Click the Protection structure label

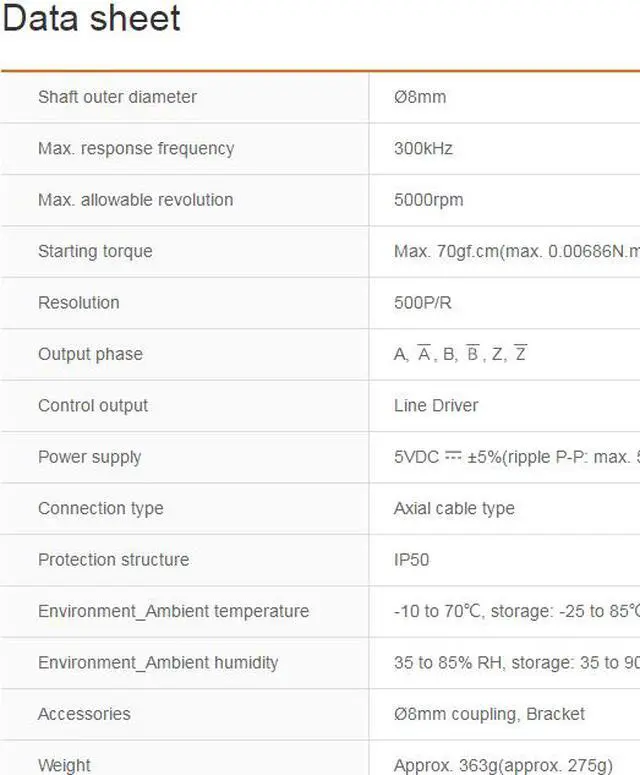[113, 560]
